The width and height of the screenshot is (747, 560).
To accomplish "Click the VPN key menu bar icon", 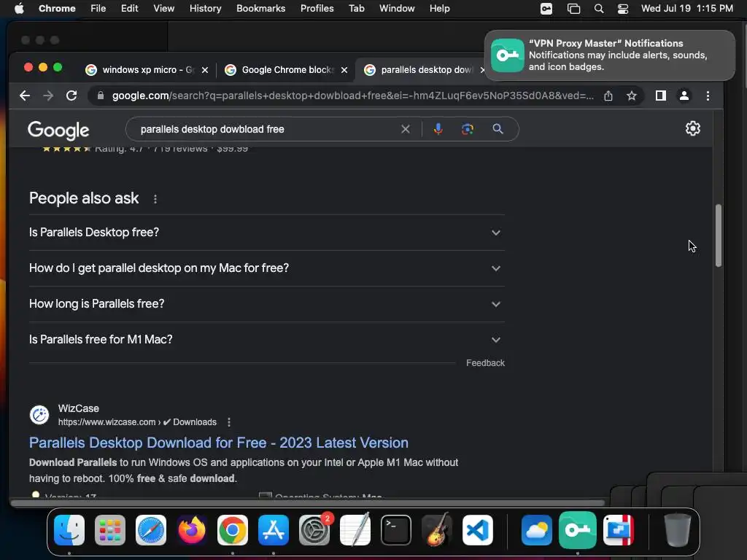I will point(546,9).
